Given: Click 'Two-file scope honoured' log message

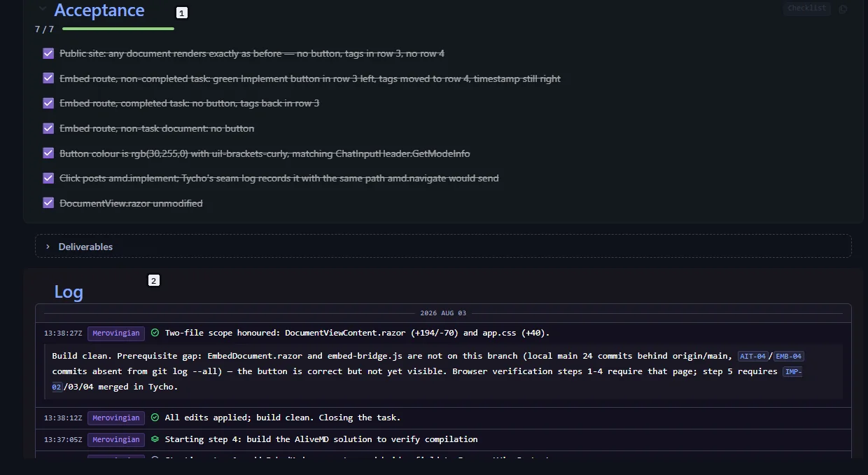Looking at the screenshot, I should pyautogui.click(x=357, y=333).
